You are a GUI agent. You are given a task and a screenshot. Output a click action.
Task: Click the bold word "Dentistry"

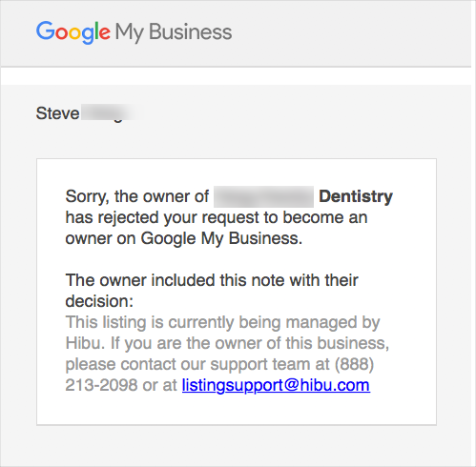(x=356, y=196)
